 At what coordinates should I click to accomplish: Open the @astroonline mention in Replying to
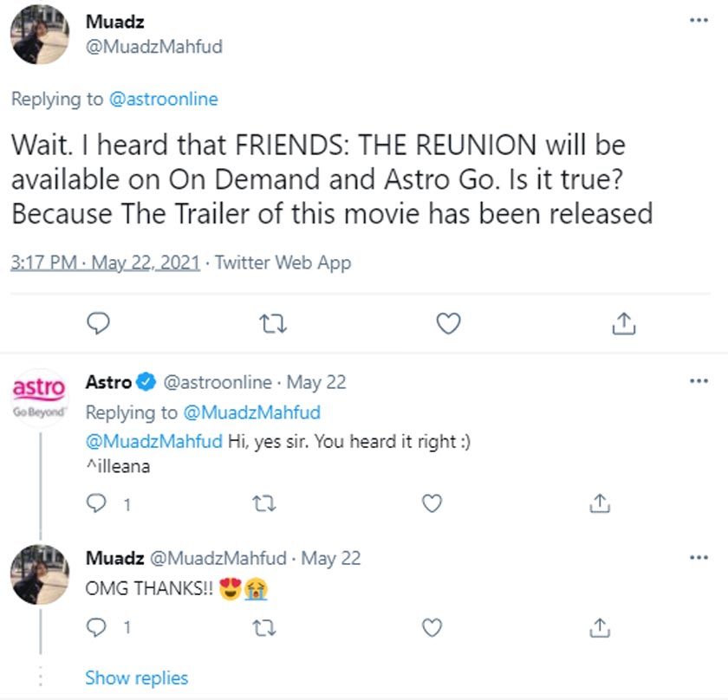pos(164,99)
